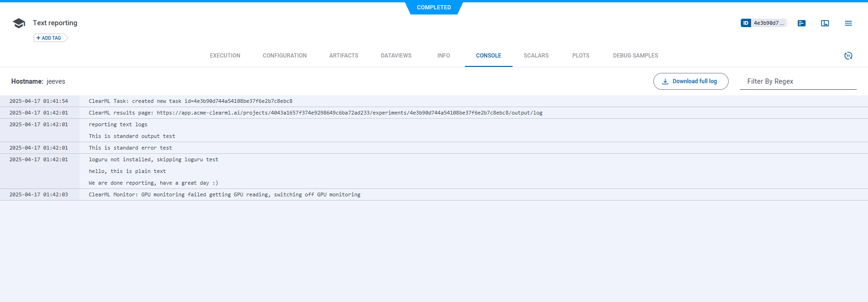Switch to the SCALARS tab

click(x=536, y=56)
